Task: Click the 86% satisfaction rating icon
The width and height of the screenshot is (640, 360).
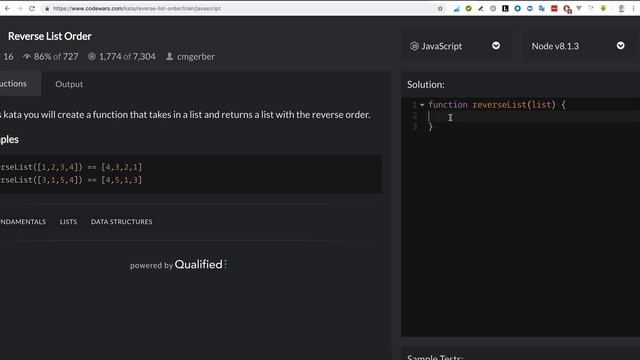Action: [x=27, y=57]
